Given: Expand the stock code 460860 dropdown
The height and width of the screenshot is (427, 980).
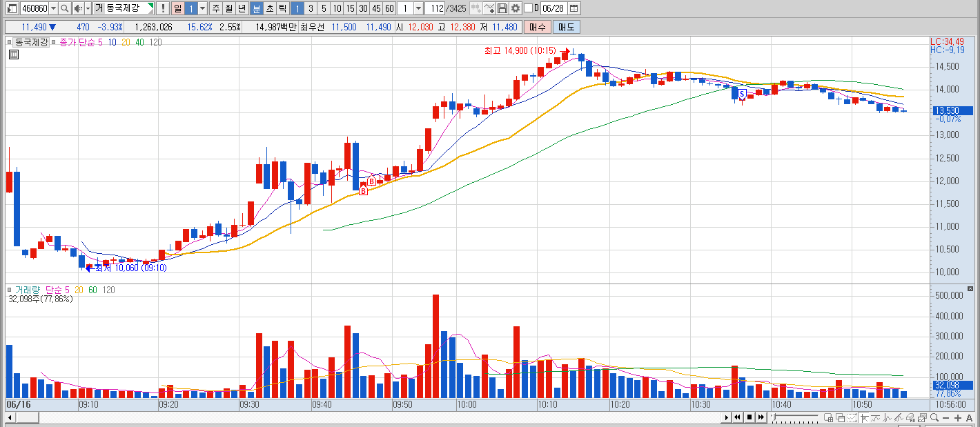Looking at the screenshot, I should click(53, 8).
